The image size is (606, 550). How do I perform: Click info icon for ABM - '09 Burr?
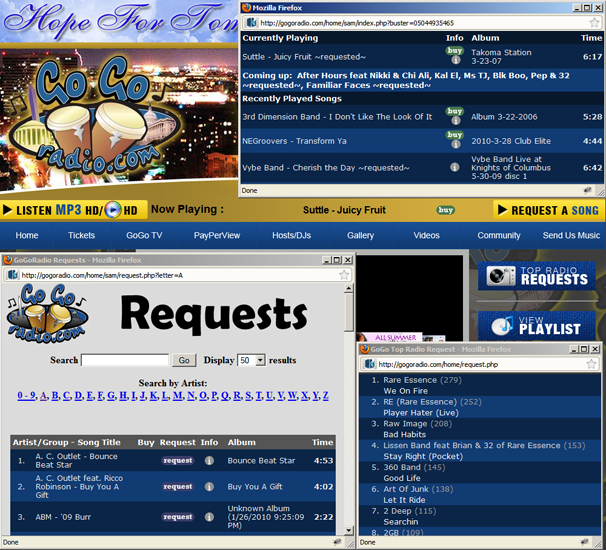pos(210,517)
